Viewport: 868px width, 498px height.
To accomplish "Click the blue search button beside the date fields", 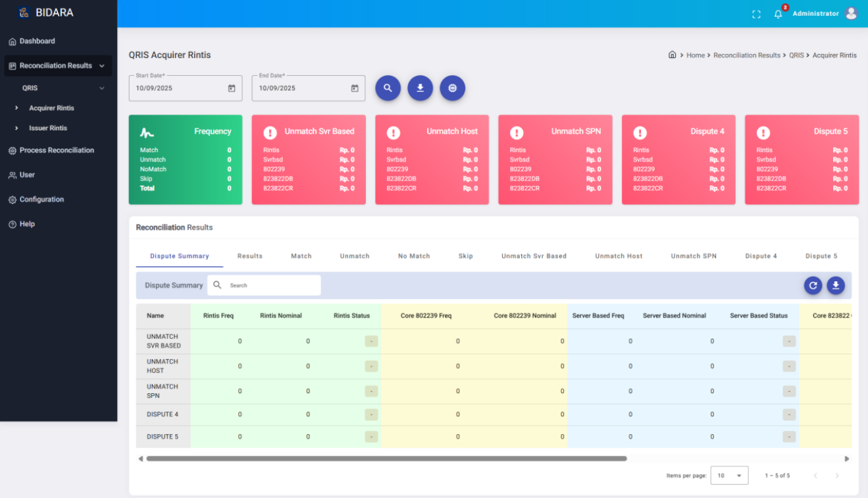I will (388, 88).
